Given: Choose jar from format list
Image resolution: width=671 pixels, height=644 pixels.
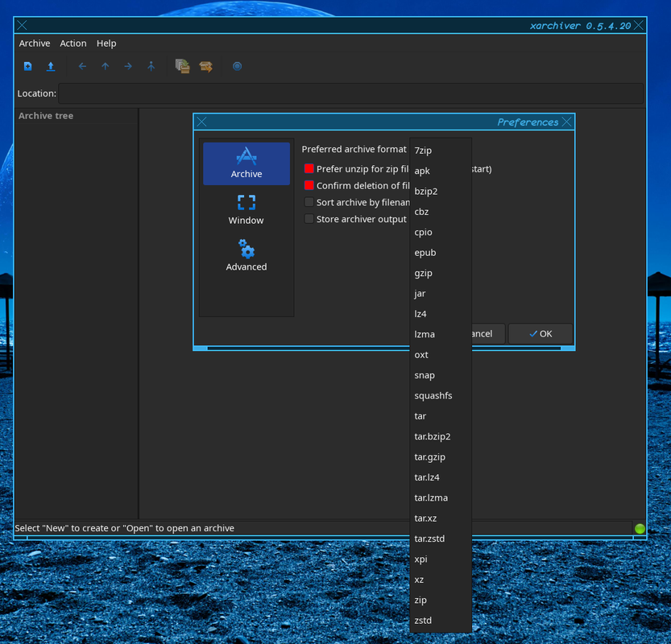Looking at the screenshot, I should [x=441, y=294].
